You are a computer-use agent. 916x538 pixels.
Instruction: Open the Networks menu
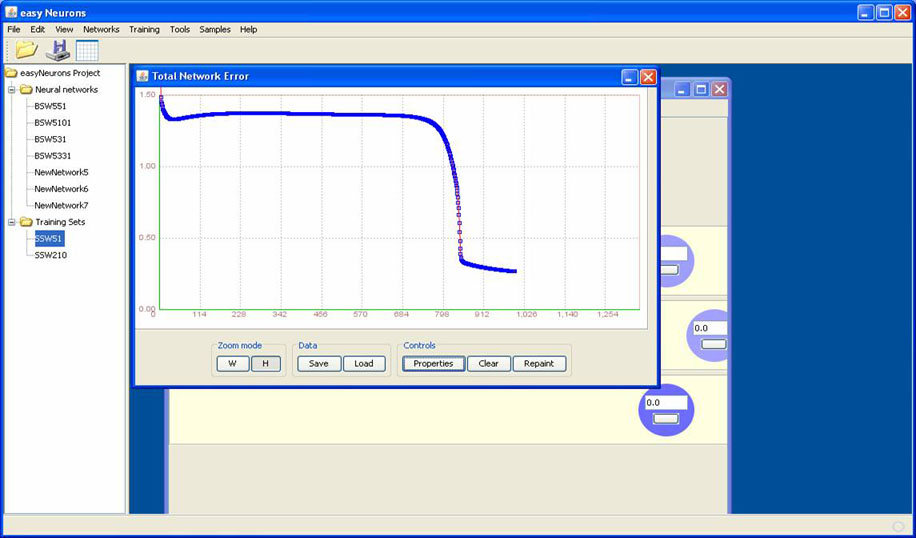coord(101,29)
